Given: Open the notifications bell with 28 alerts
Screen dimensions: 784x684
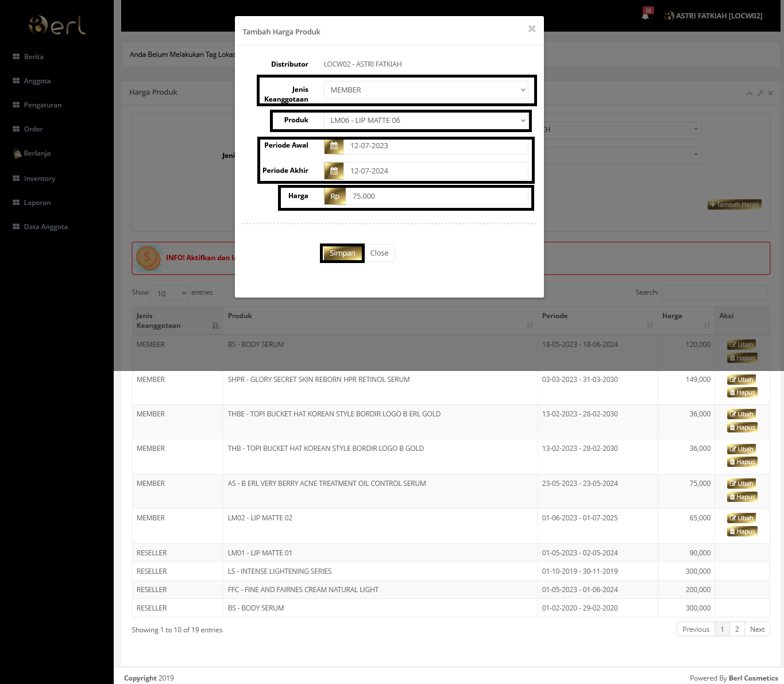Looking at the screenshot, I should tap(644, 16).
